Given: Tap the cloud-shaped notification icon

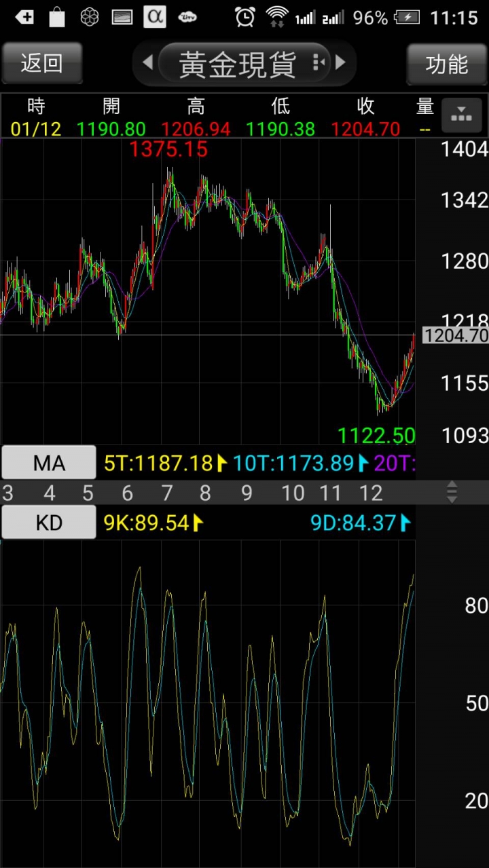Looking at the screenshot, I should point(187,18).
